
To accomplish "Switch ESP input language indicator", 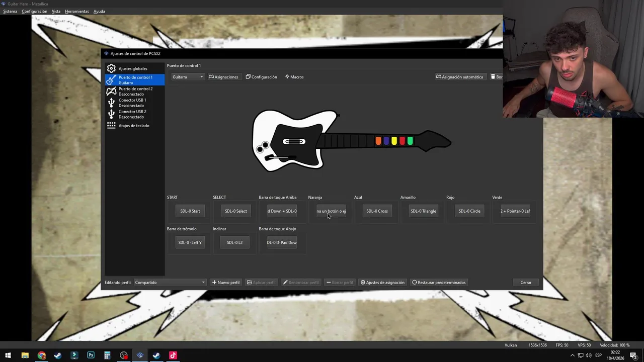I will coord(599,355).
